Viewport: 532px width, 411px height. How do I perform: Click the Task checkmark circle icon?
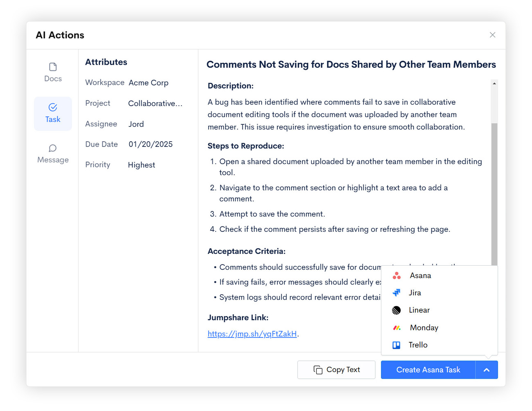pyautogui.click(x=53, y=107)
